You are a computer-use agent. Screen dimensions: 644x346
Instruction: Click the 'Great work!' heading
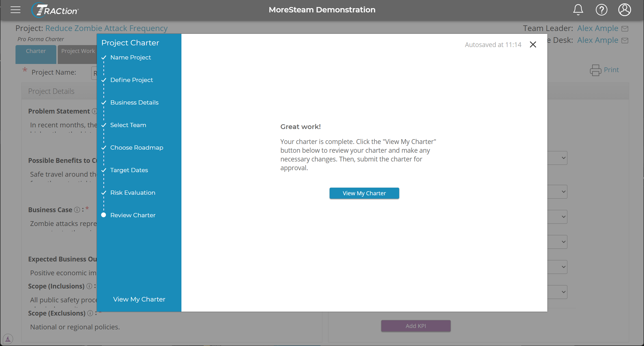click(301, 127)
